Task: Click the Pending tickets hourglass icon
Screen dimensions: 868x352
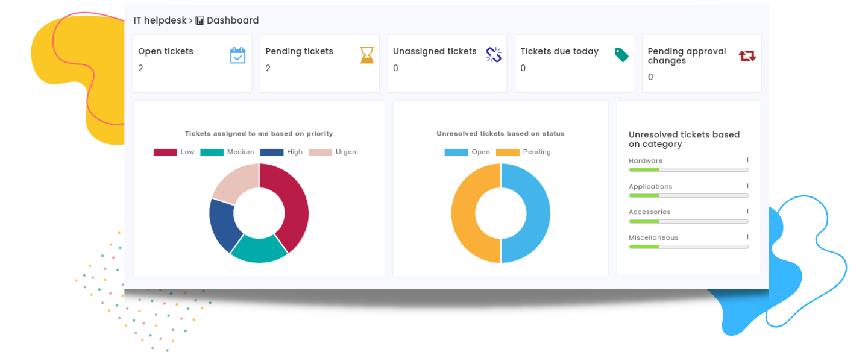Action: coord(366,55)
